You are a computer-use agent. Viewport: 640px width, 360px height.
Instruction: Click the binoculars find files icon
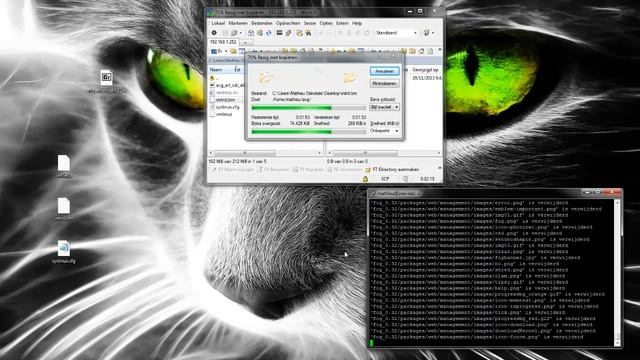(x=308, y=33)
